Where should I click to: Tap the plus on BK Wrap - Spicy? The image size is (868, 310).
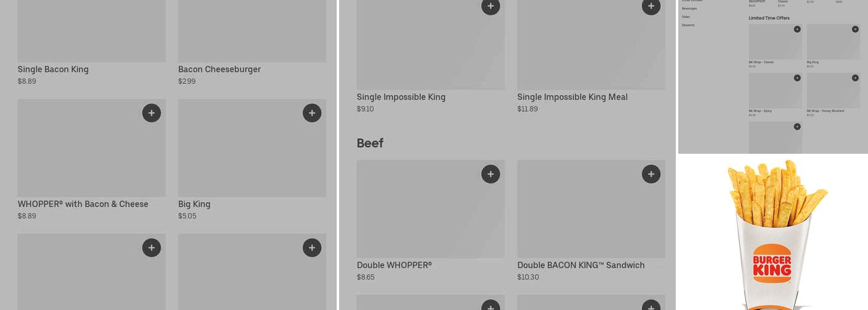click(x=797, y=78)
